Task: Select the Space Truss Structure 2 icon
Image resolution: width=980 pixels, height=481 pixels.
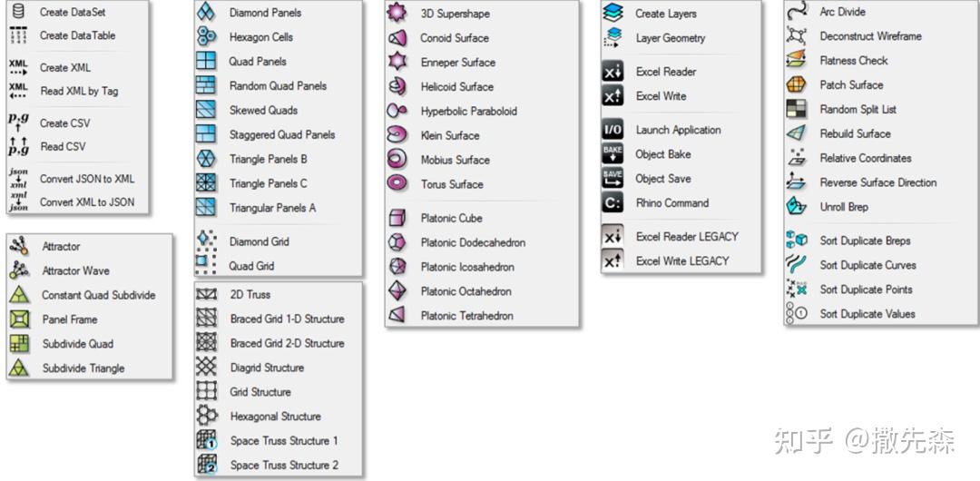Action: point(207,466)
